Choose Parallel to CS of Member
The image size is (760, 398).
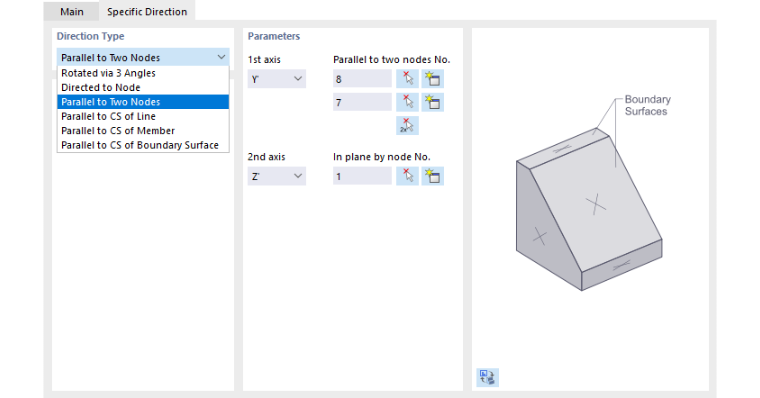(143, 131)
